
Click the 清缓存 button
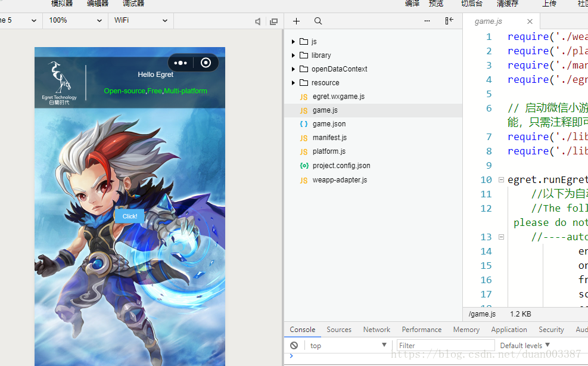click(x=508, y=4)
